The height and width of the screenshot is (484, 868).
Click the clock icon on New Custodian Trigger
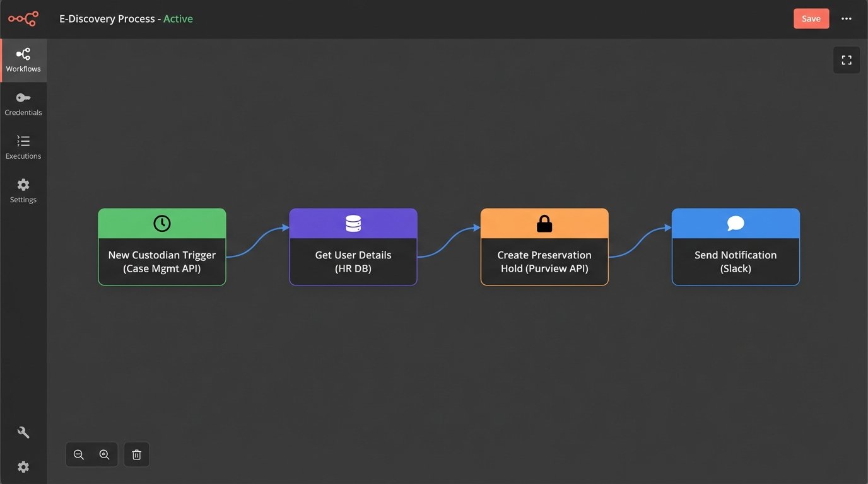coord(161,223)
